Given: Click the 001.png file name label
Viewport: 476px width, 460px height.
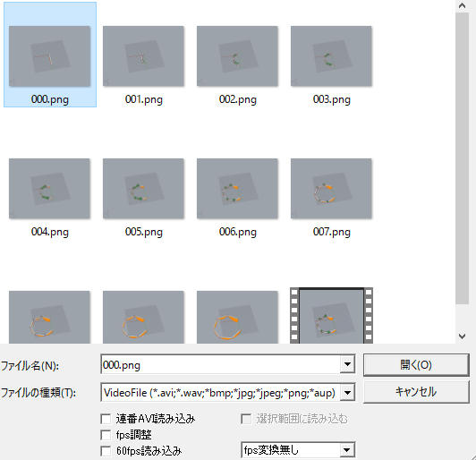Looking at the screenshot, I should click(143, 99).
